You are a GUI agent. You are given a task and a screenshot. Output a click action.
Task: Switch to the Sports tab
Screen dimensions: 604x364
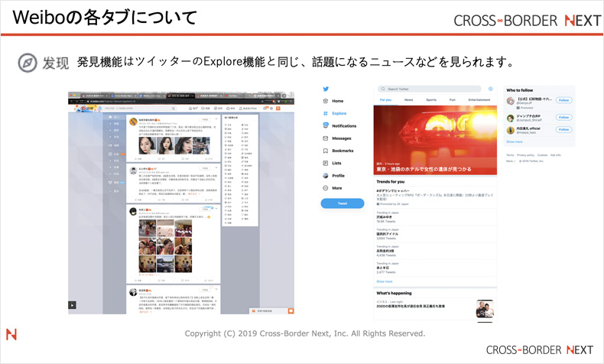[431, 99]
